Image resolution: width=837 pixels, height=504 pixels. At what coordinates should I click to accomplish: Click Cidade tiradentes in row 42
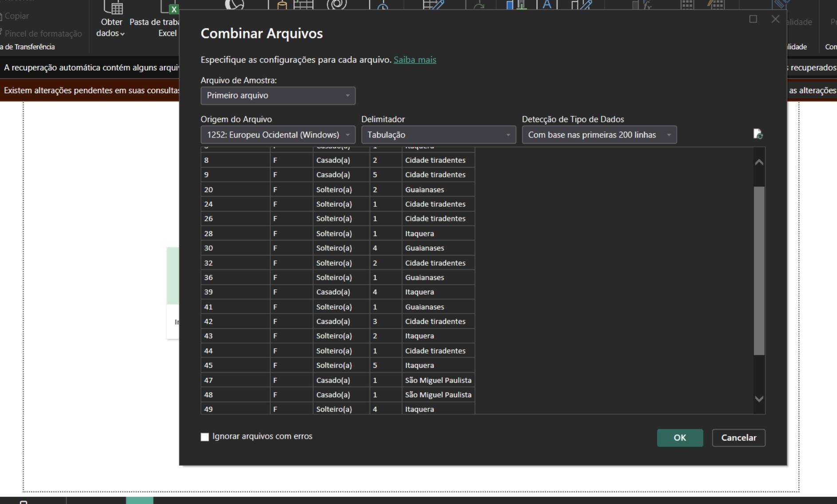[438, 321]
